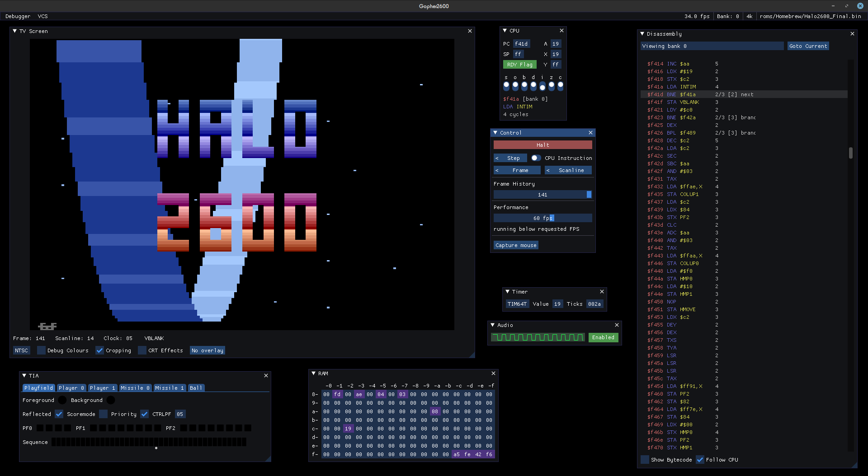
Task: Open the TIM64T timer selector
Action: [x=517, y=304]
